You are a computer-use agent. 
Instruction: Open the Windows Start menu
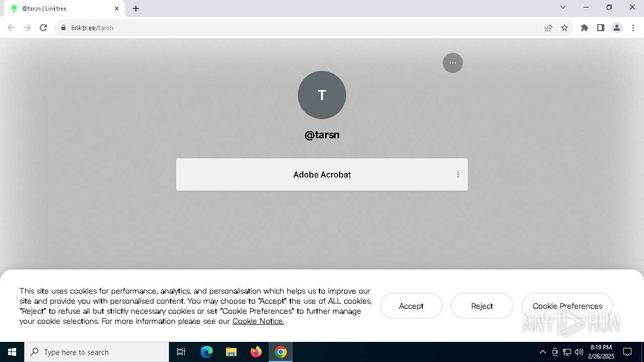coord(12,352)
